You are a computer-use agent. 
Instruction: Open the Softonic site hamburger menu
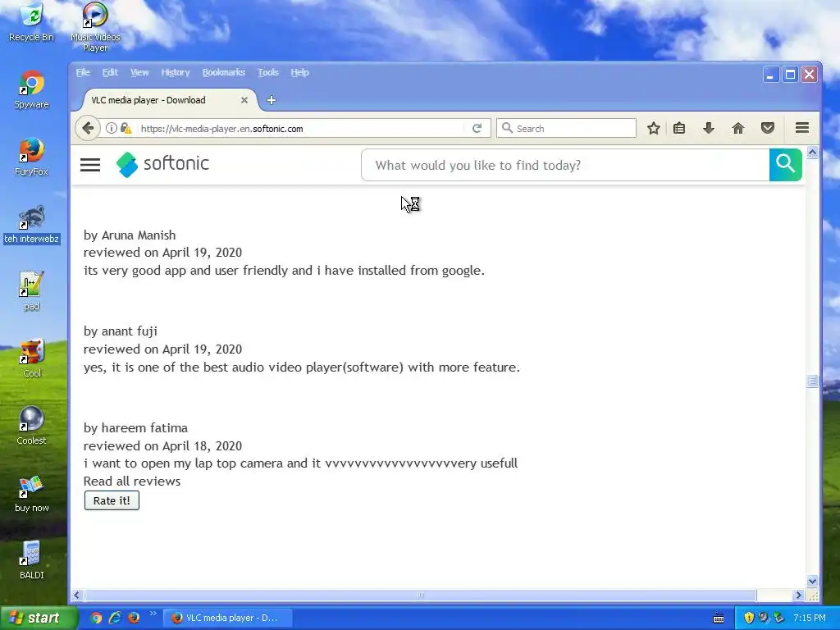tap(90, 165)
